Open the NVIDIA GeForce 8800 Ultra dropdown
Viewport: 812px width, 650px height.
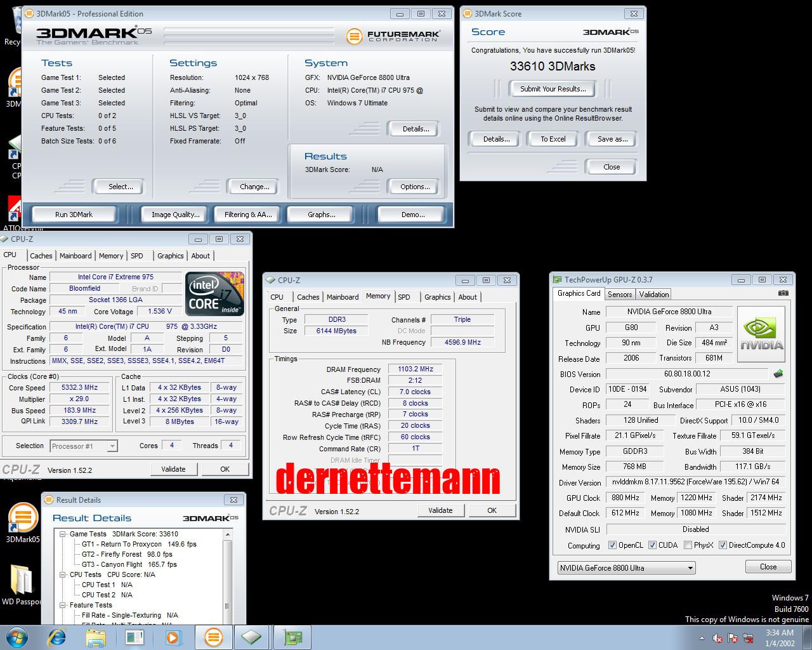pos(626,568)
